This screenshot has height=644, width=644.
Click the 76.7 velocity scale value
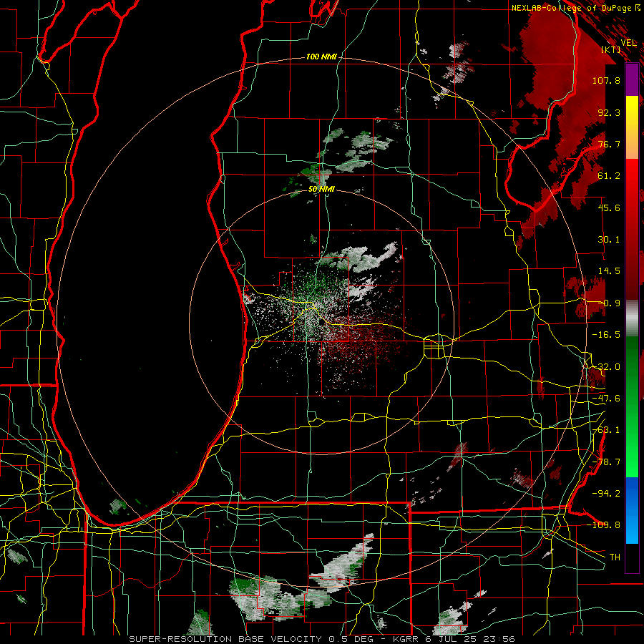(609, 144)
